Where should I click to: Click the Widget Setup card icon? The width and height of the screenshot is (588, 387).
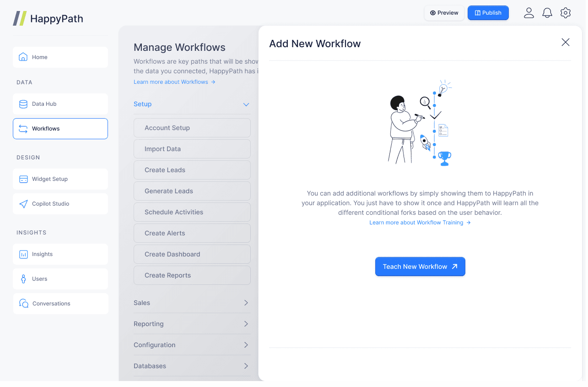(23, 179)
